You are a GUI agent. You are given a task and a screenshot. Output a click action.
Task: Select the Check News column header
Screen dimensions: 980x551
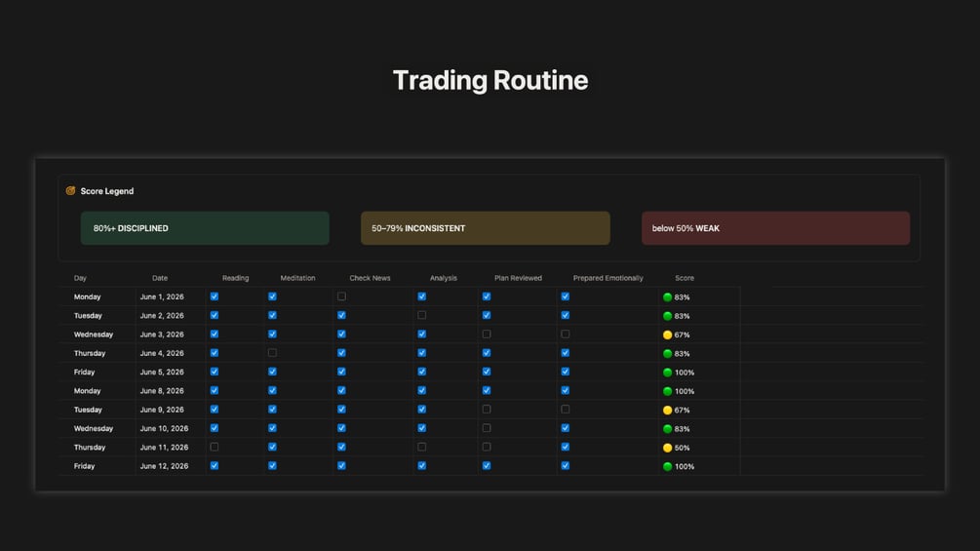click(370, 278)
